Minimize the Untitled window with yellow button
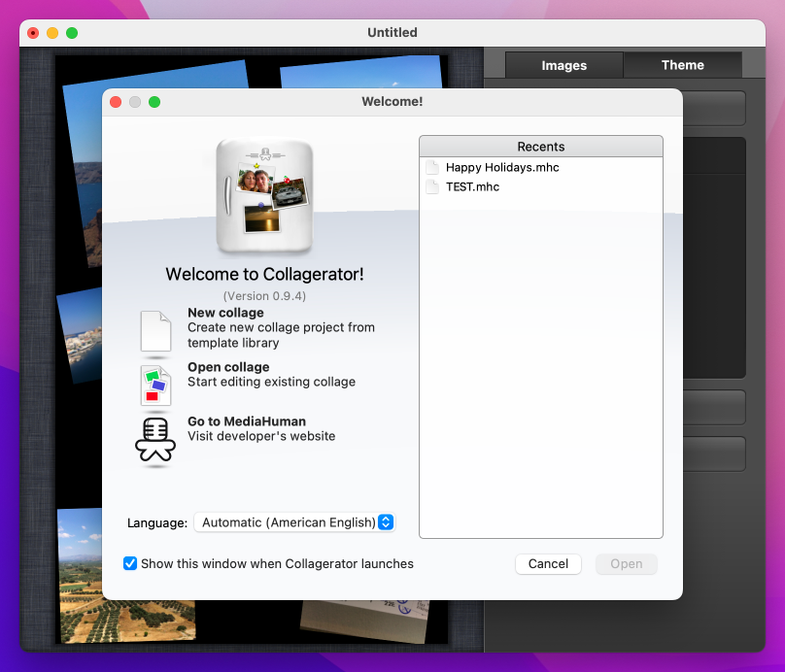785x672 pixels. pos(52,33)
